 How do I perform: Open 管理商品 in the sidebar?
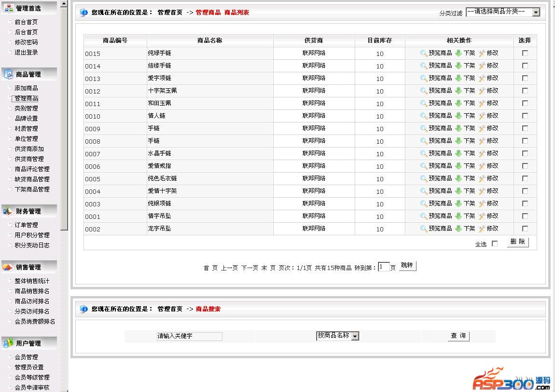pos(26,98)
